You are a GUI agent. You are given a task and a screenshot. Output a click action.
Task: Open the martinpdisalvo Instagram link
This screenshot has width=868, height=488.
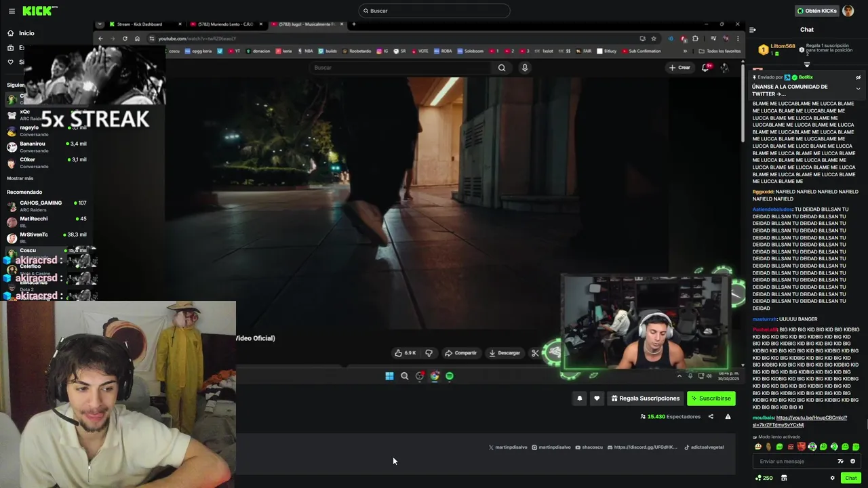[551, 447]
